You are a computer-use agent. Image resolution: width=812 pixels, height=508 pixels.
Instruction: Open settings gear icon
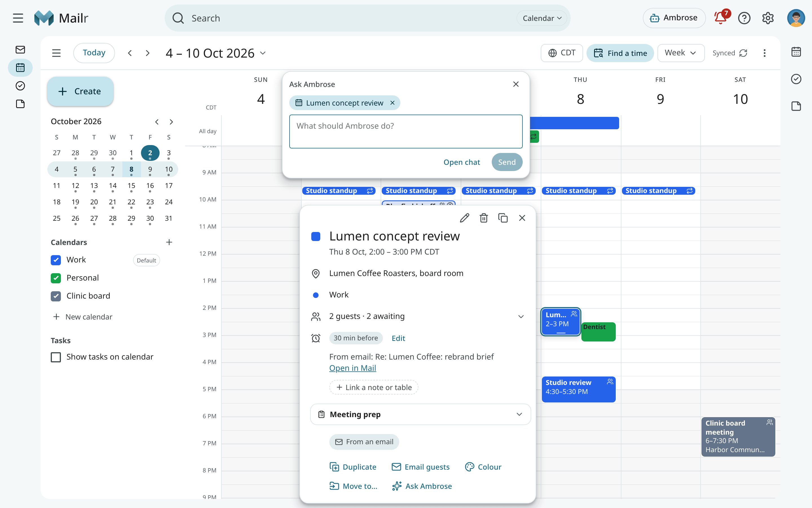pyautogui.click(x=768, y=18)
